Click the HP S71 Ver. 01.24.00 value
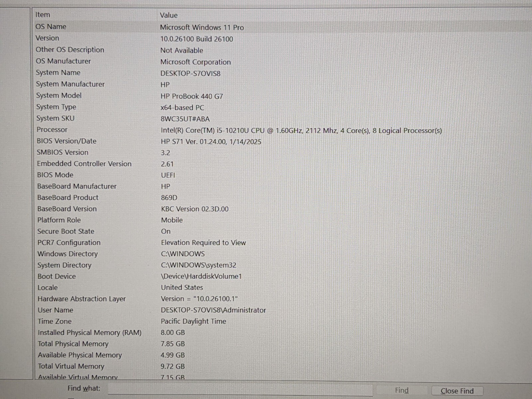 pyautogui.click(x=211, y=142)
